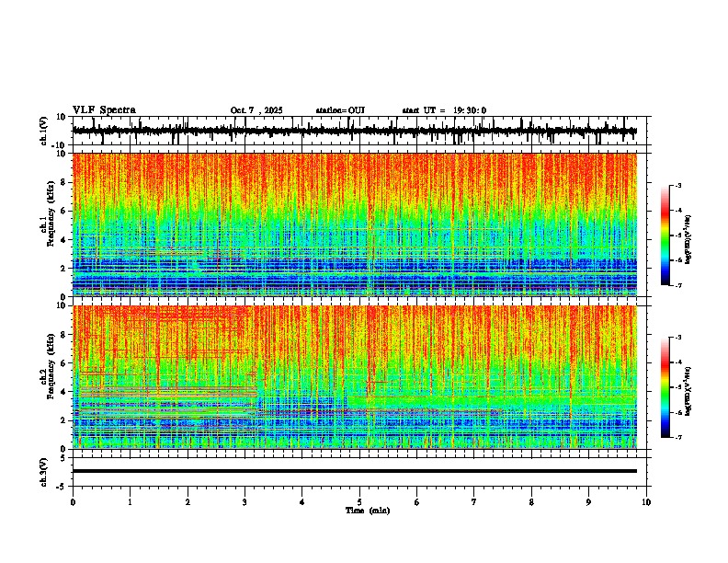728x563 pixels.
Task: Click time axis tick label "6"
Action: pyautogui.click(x=417, y=502)
